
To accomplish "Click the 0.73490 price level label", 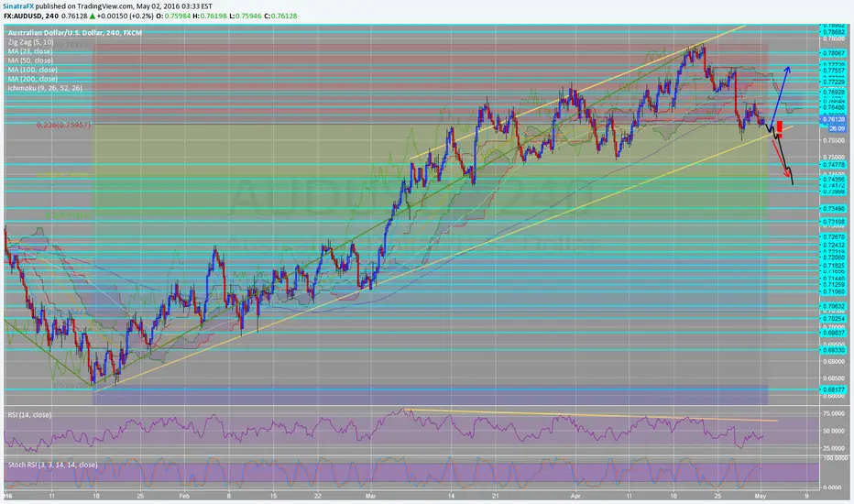I will coord(833,209).
